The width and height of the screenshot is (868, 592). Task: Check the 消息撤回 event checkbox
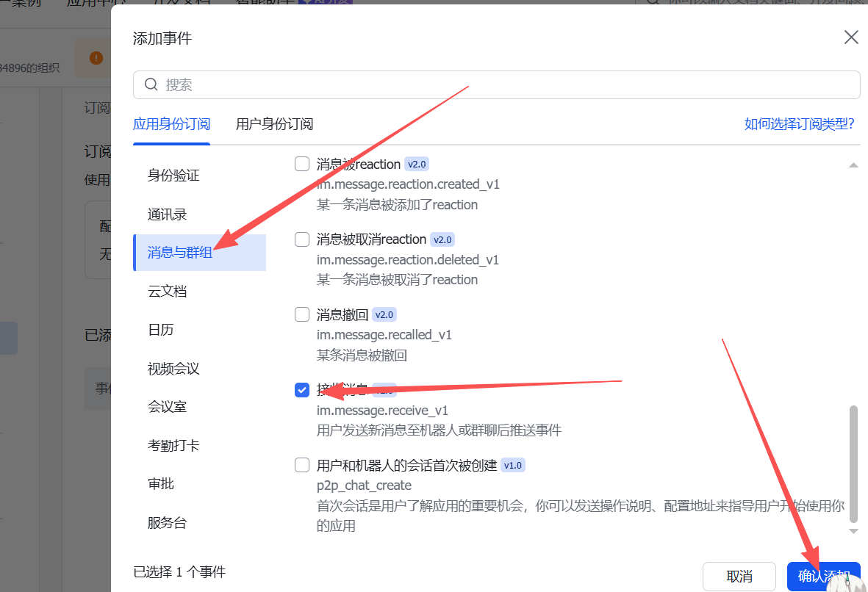coord(301,314)
